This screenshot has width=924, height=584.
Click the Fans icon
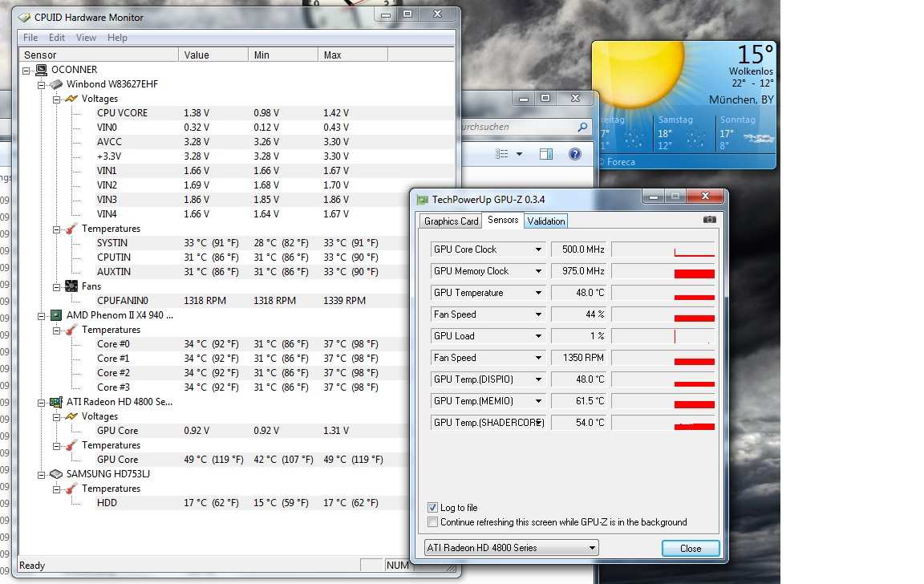click(71, 286)
